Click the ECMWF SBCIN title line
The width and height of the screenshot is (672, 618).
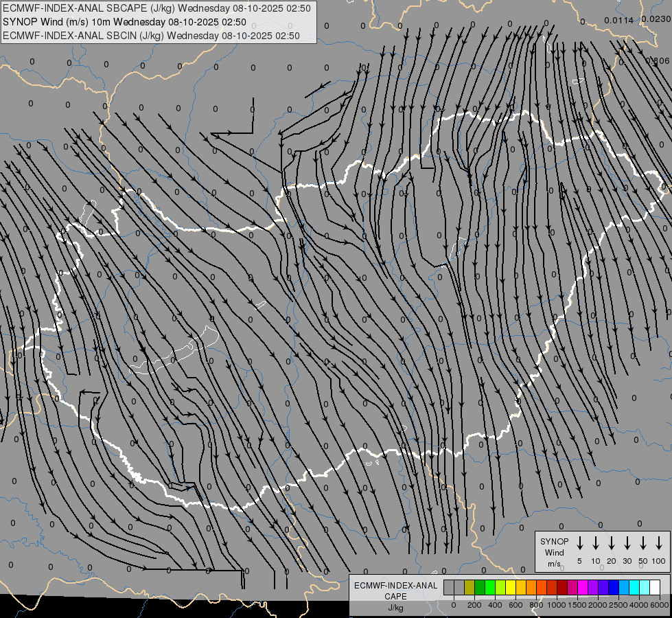(x=151, y=36)
